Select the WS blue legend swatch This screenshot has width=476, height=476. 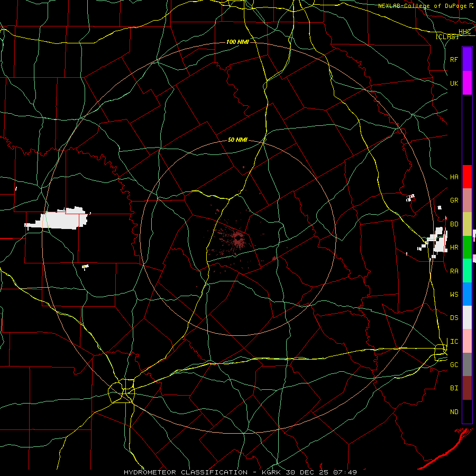tap(467, 294)
